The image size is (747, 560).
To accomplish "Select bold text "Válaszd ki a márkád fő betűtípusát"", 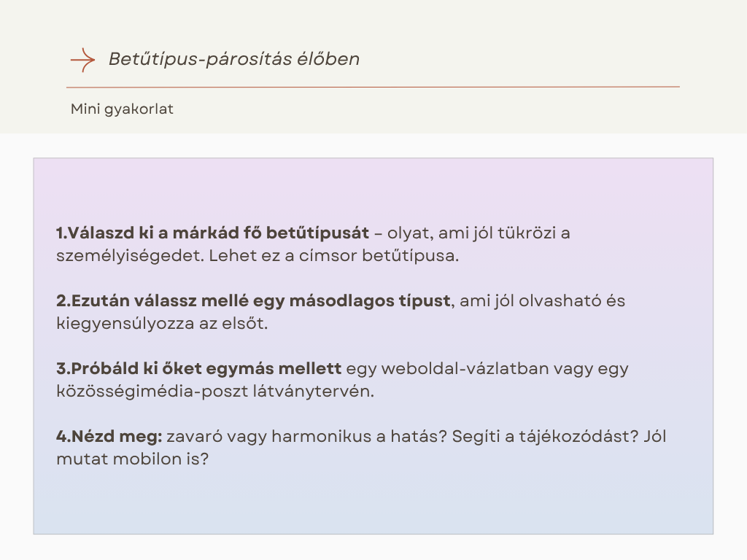I will tap(219, 233).
